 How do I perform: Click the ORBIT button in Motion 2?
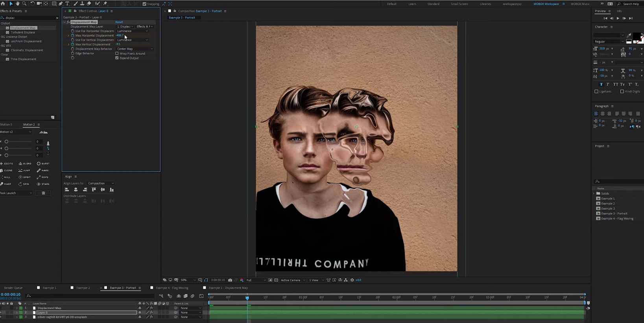pyautogui.click(x=24, y=177)
